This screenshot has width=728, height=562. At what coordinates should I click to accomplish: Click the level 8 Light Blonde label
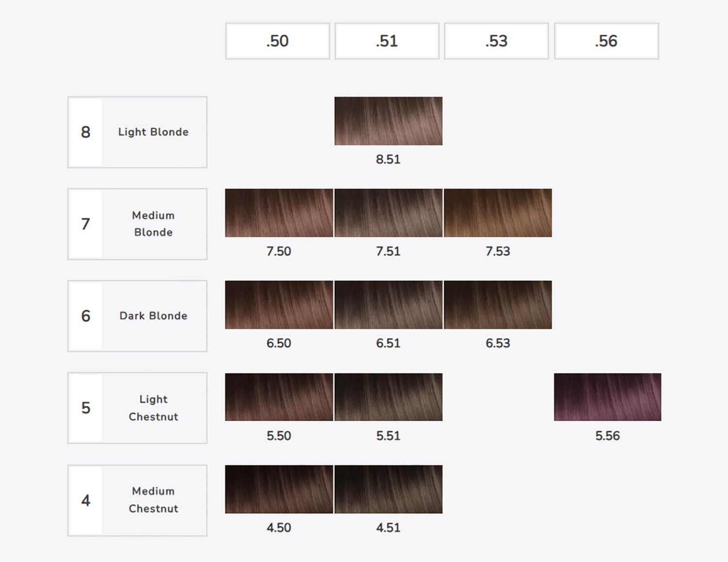point(137,132)
